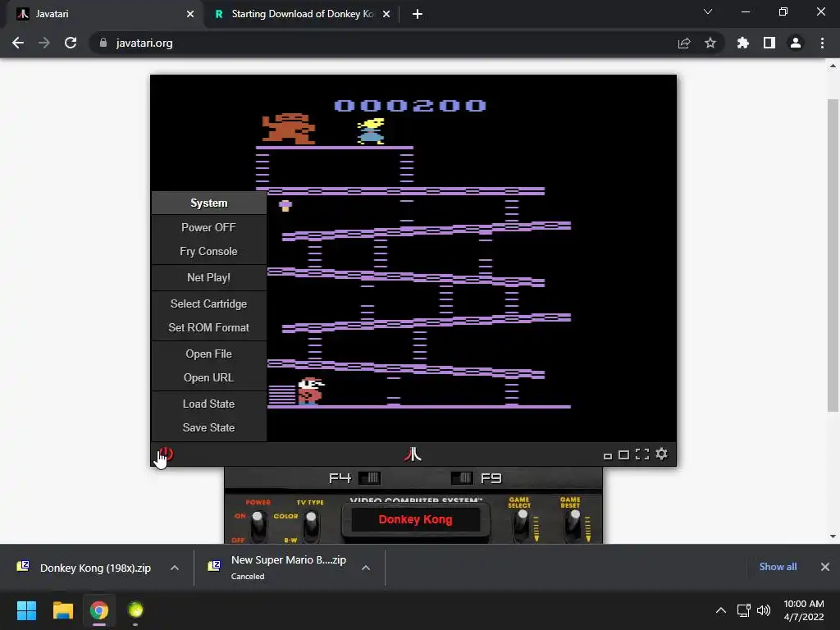Click the red power icon in Javatari bar
The image size is (840, 630).
coord(166,454)
